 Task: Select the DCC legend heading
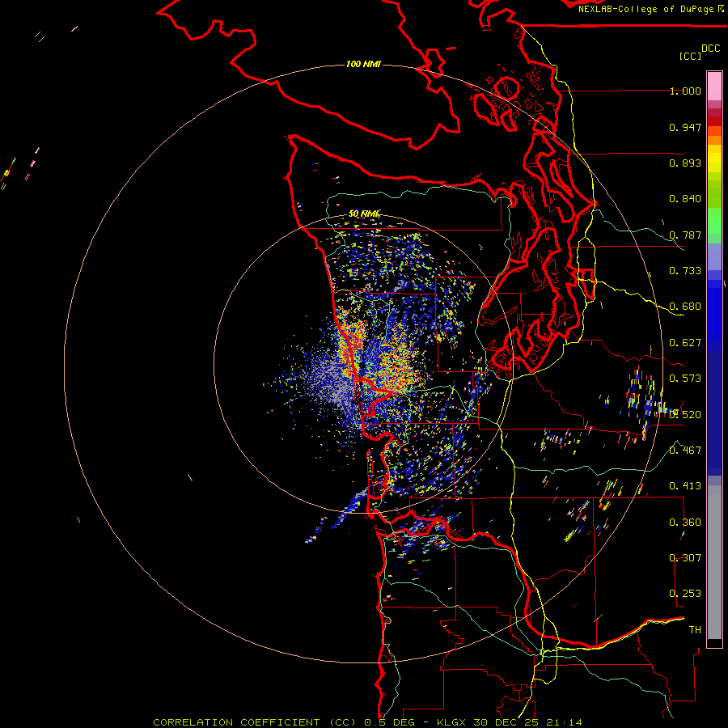[710, 48]
